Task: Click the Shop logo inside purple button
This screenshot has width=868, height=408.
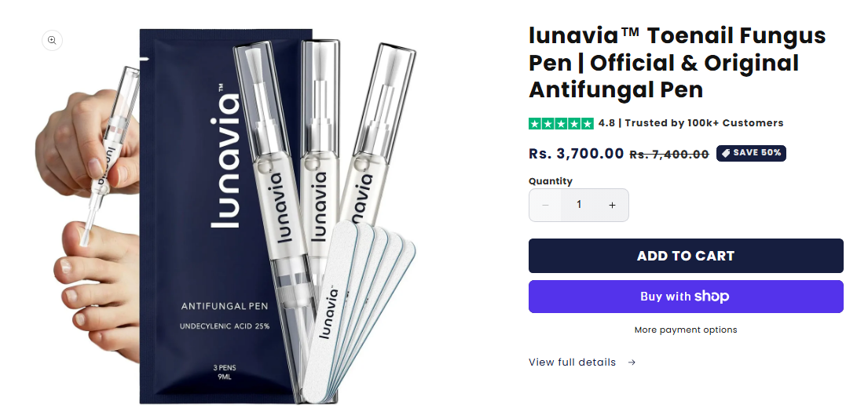Action: (x=712, y=297)
